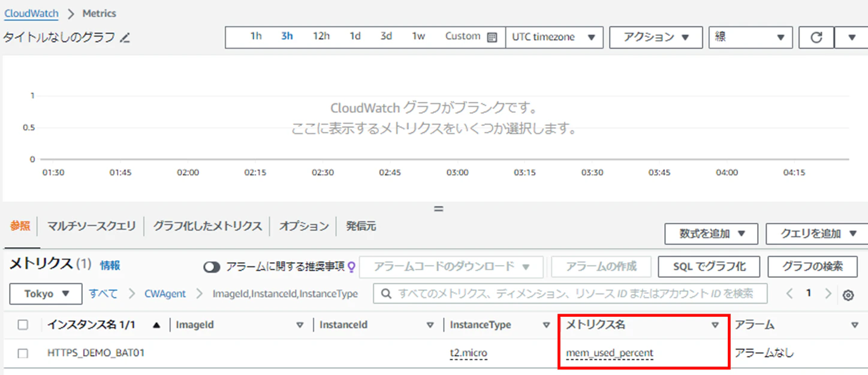The height and width of the screenshot is (375, 868).
Task: Edit the graph title with pencil icon
Action: pos(125,38)
